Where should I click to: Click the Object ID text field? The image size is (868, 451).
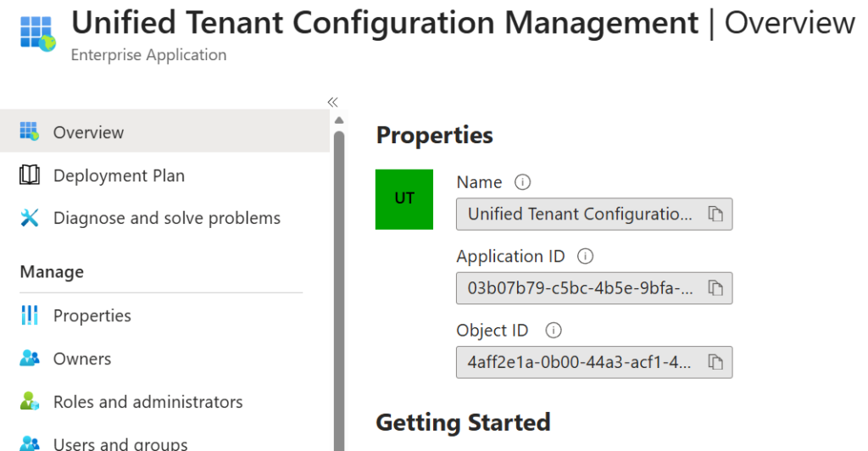point(579,362)
